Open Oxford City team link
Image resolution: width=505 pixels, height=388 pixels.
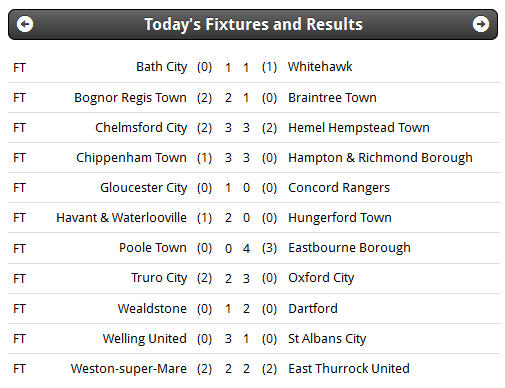tap(321, 278)
